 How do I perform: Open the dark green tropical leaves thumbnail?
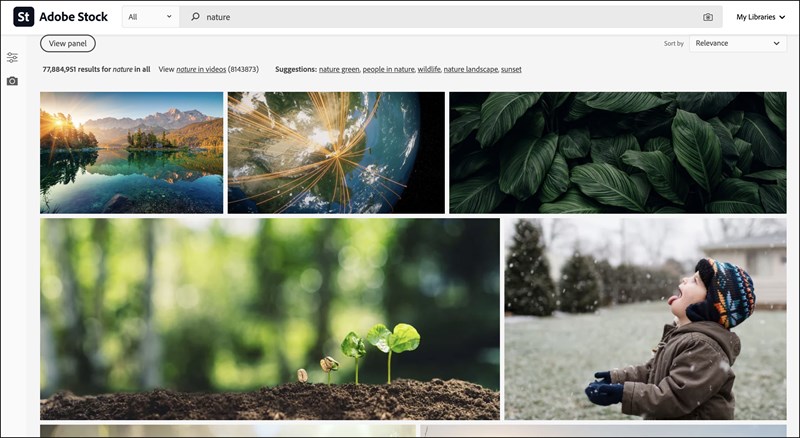[x=618, y=153]
